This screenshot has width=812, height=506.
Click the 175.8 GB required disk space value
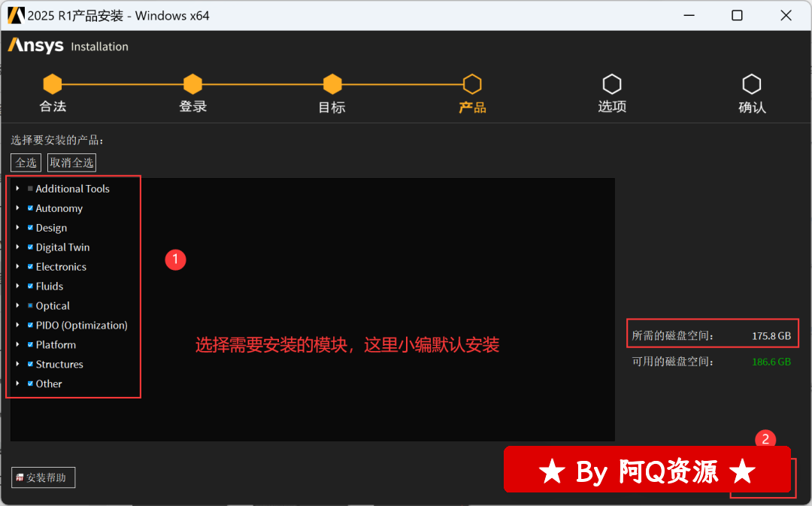click(x=771, y=335)
